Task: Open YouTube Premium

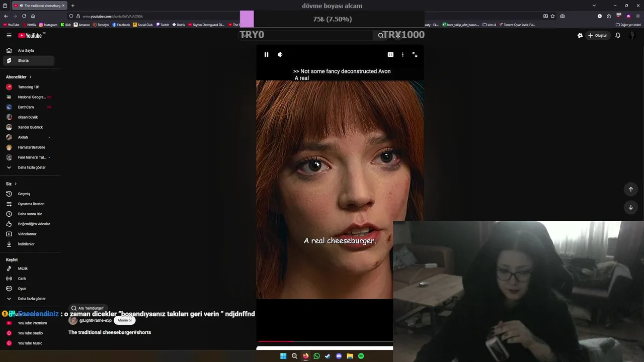Action: pyautogui.click(x=28, y=323)
